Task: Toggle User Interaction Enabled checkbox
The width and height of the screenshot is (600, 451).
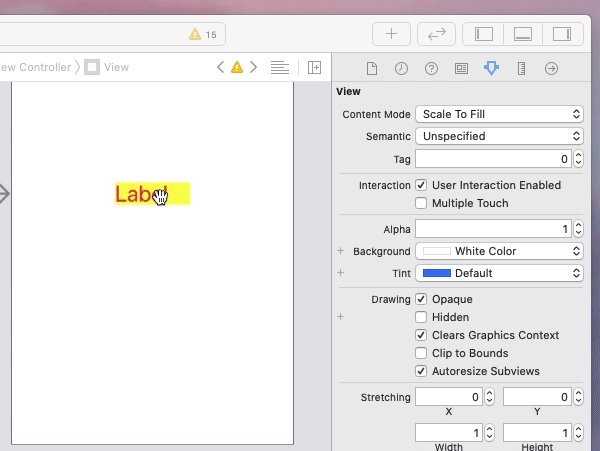Action: pos(421,185)
